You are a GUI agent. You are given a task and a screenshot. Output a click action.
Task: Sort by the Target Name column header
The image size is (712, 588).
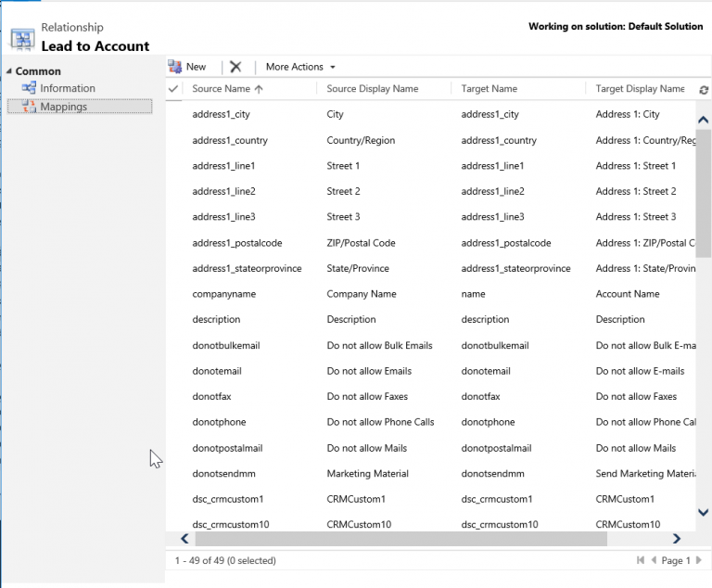click(489, 89)
